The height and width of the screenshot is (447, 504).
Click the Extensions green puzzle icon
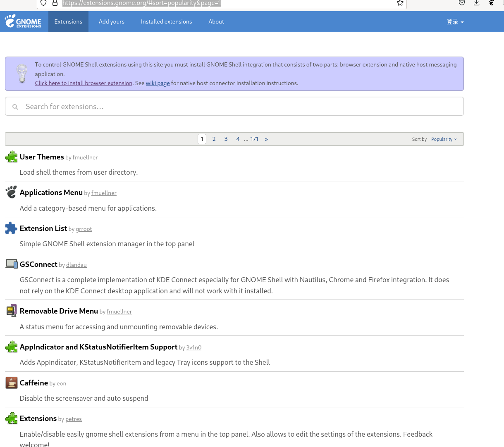click(12, 418)
